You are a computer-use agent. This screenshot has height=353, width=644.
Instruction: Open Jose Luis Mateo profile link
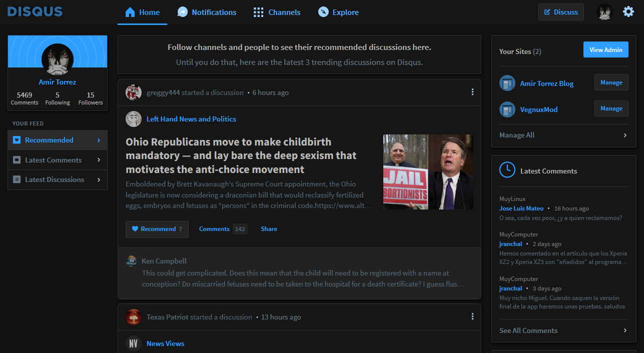coord(521,208)
